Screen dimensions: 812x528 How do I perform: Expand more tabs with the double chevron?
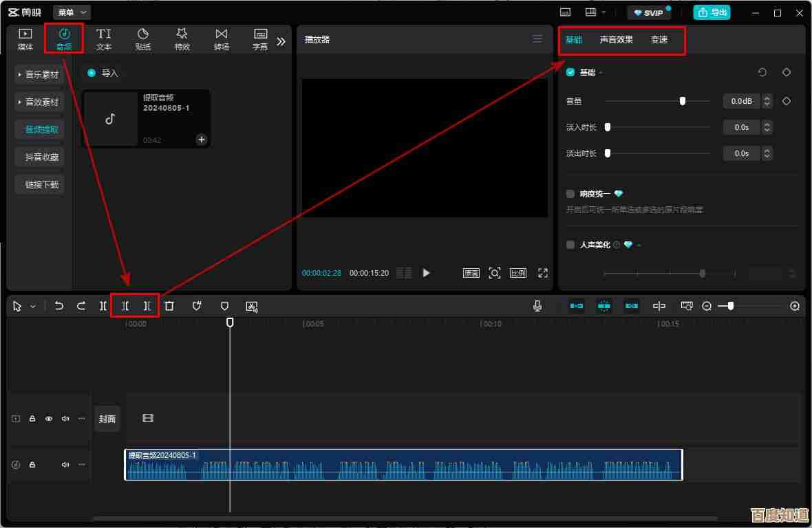point(281,41)
